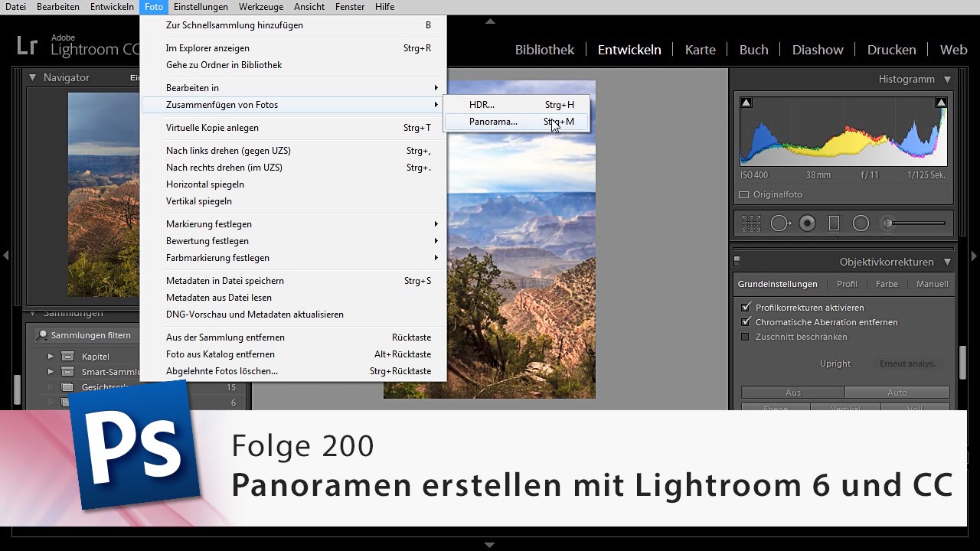Viewport: 980px width, 551px height.
Task: Open the Entwickeln menu in menu bar
Action: [112, 7]
